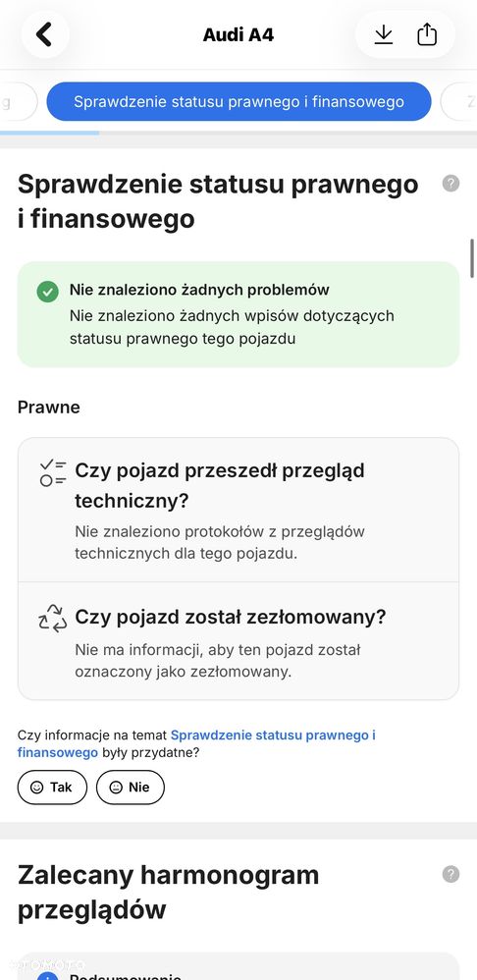Open help icon beside Sprawdzenie statusu heading
Screen dimensions: 477x980
(x=450, y=184)
